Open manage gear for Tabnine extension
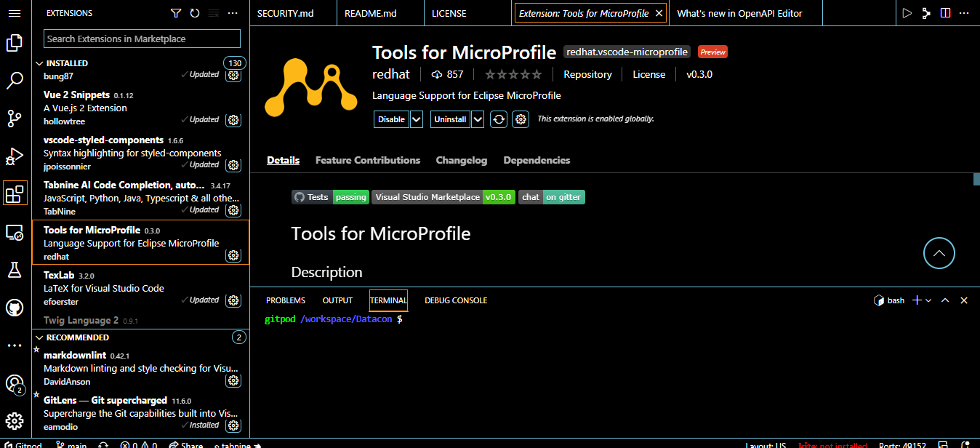This screenshot has height=448, width=980. pyautogui.click(x=233, y=210)
